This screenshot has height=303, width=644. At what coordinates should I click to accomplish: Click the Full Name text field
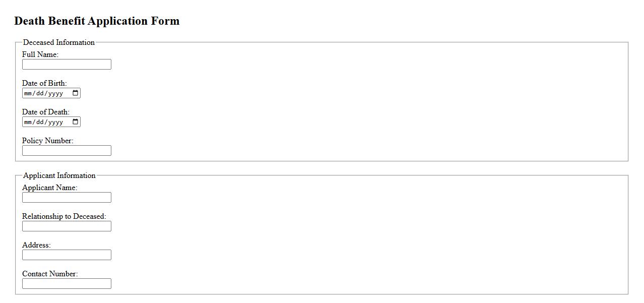point(67,65)
